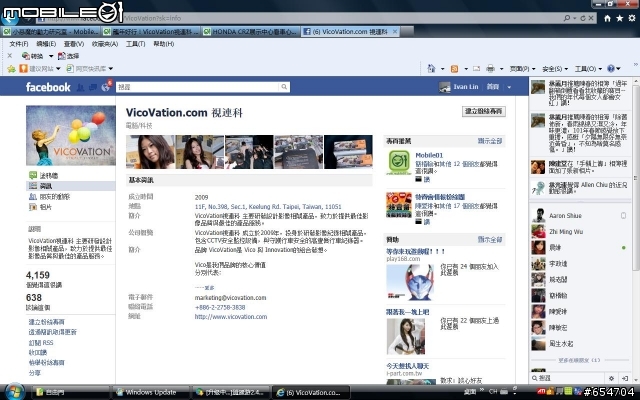Open friend requests icon in Facebook header
Image resolution: width=640 pixels, height=400 pixels.
[80, 87]
